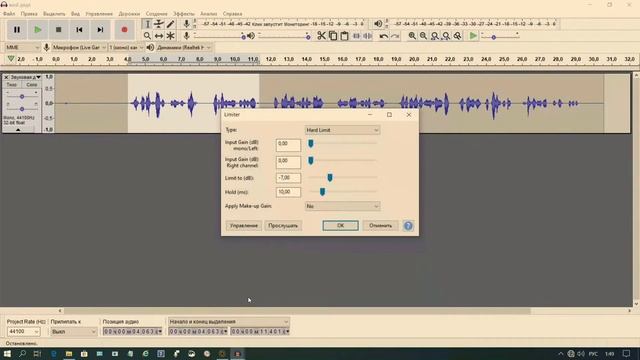Viewport: 640px width, 360px height.
Task: Click the Управление button in the Limiter
Action: 244,226
